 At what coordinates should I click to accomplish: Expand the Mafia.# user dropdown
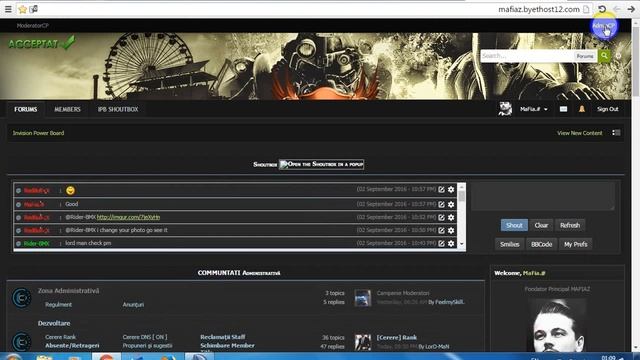click(533, 109)
